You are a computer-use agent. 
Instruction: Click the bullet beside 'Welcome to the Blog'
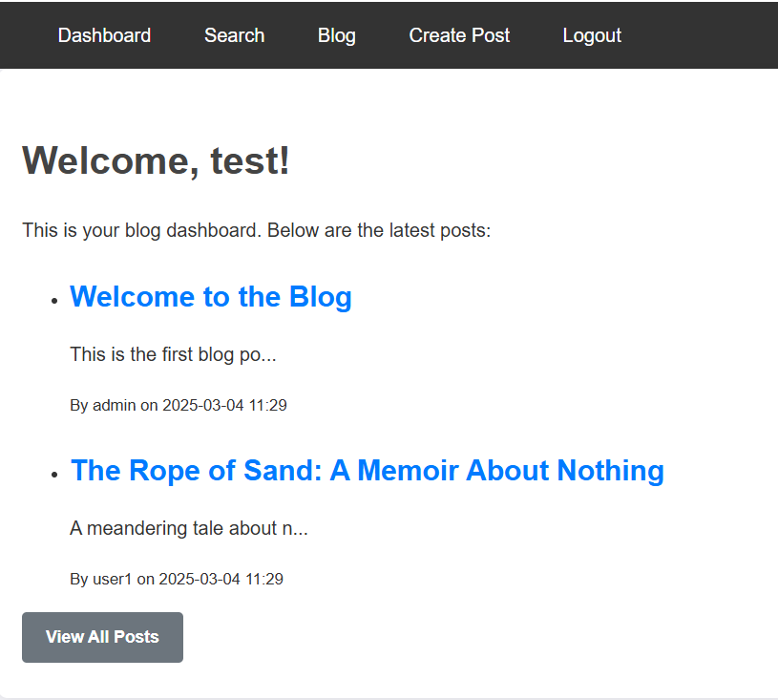(55, 300)
